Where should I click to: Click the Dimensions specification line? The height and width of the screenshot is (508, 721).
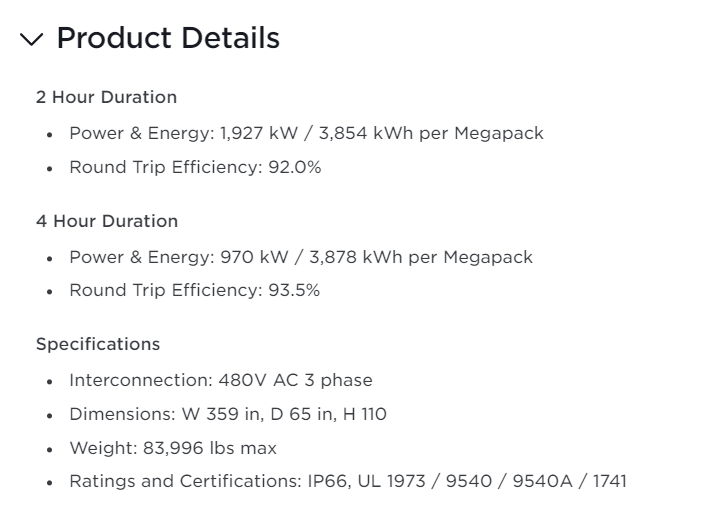[227, 414]
